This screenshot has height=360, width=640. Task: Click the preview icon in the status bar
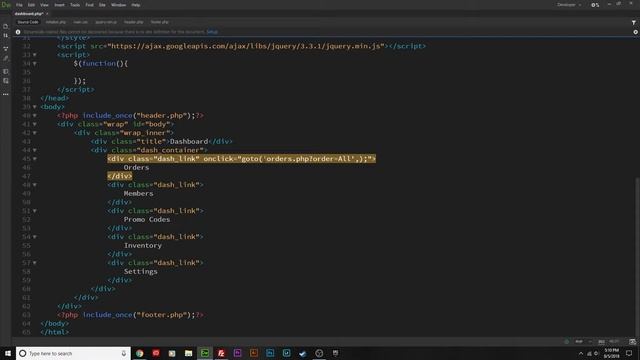pos(632,341)
